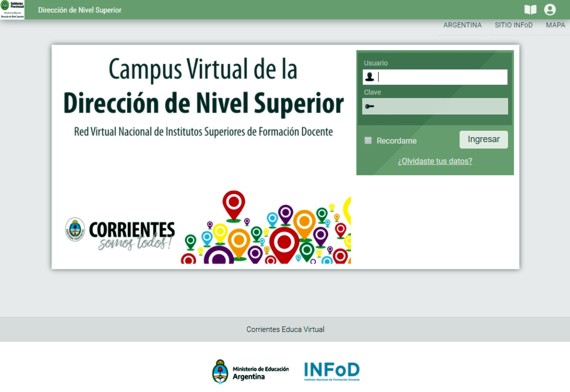Toggle the Recordame checkbox
The width and height of the screenshot is (570, 392).
(368, 140)
